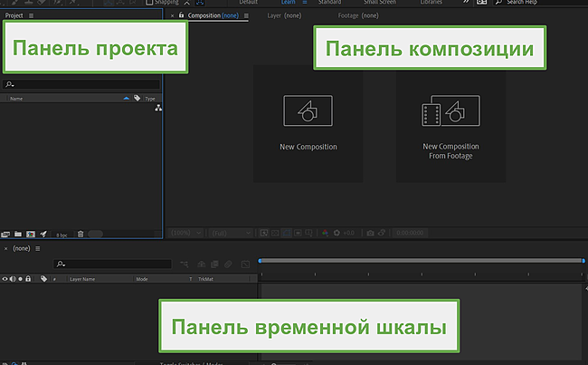
Task: Click the New Composition icon
Action: (308, 110)
